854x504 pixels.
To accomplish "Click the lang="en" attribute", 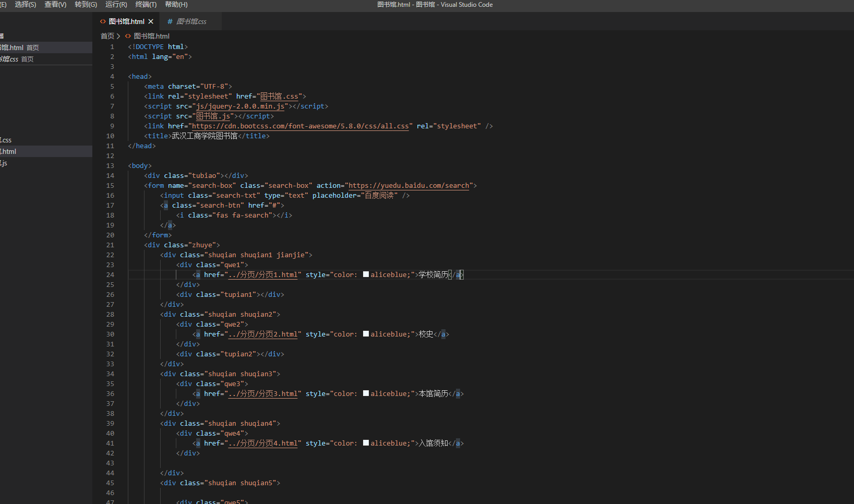I will pos(170,56).
